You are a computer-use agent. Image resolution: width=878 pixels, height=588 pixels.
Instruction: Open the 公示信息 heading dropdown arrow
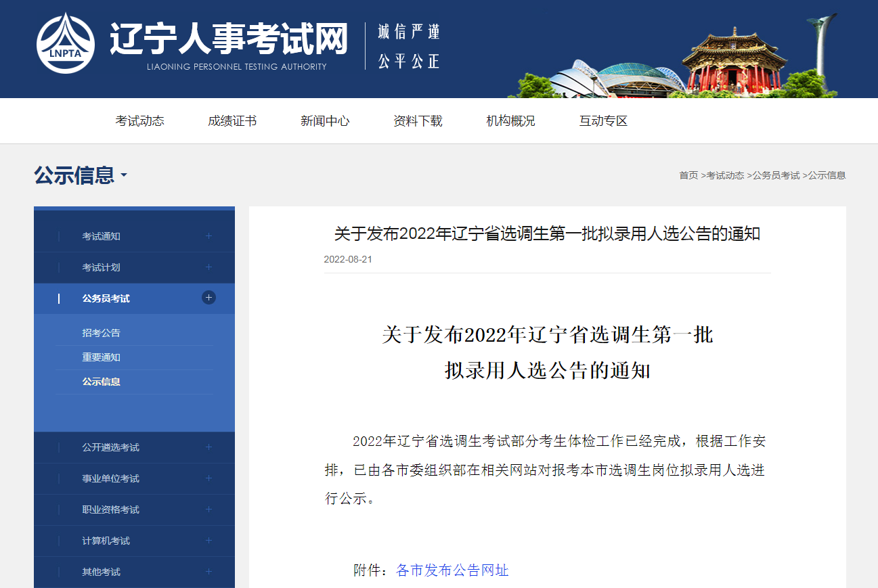124,177
